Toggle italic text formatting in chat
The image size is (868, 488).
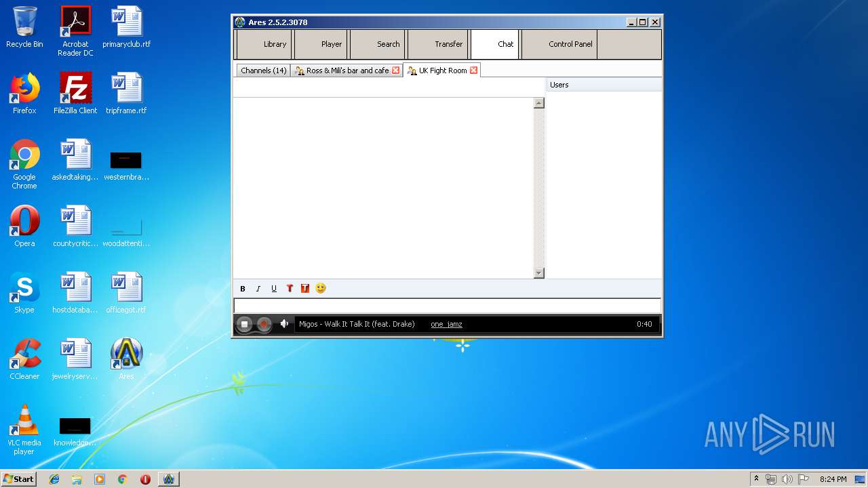coord(258,289)
